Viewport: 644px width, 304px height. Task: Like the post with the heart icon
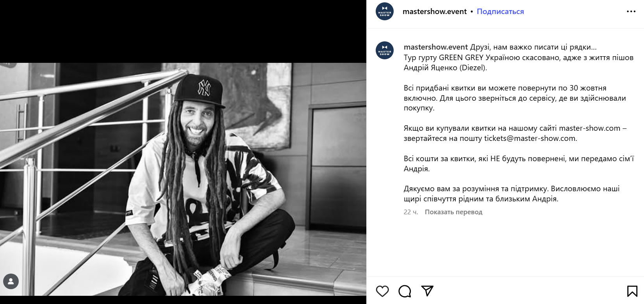[x=382, y=291]
